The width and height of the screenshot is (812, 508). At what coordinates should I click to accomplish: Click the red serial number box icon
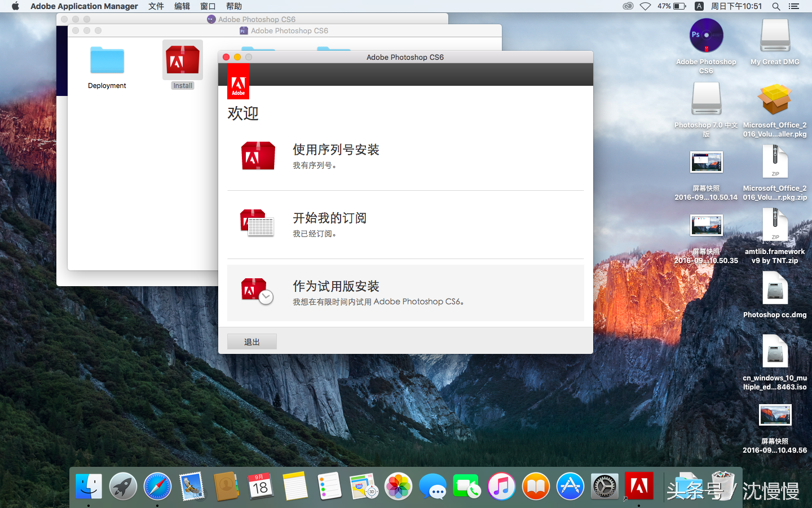point(258,156)
